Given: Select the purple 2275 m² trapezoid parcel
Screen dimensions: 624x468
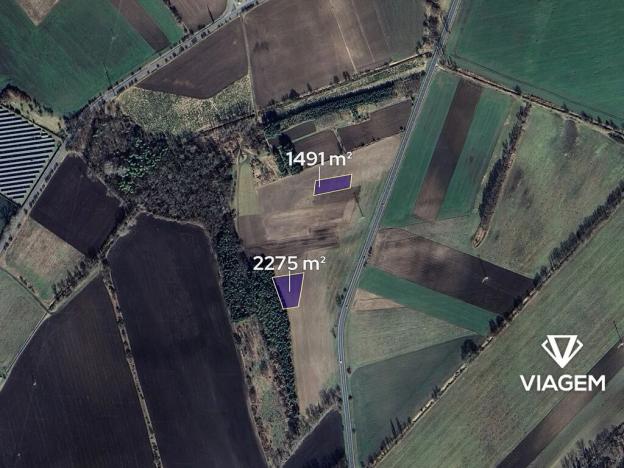Looking at the screenshot, I should point(289,291).
